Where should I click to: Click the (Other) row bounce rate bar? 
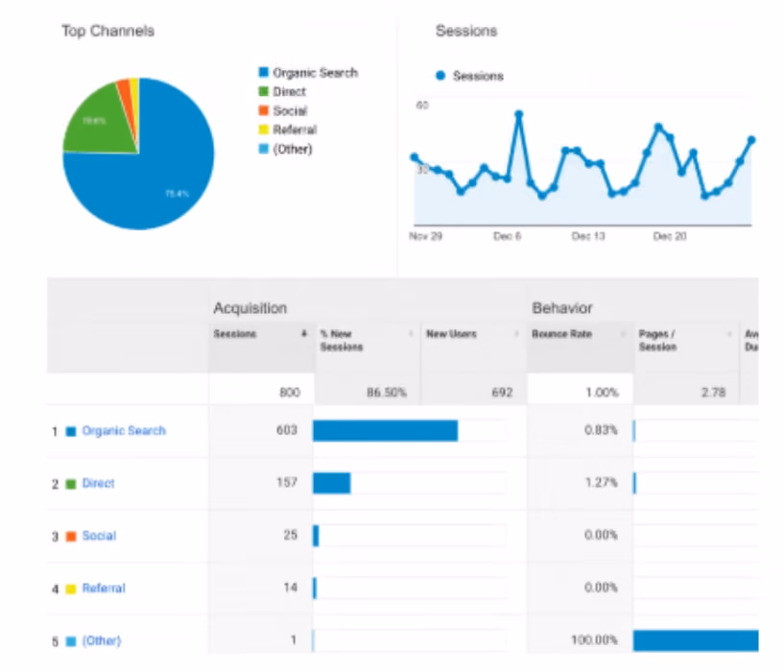click(x=696, y=641)
